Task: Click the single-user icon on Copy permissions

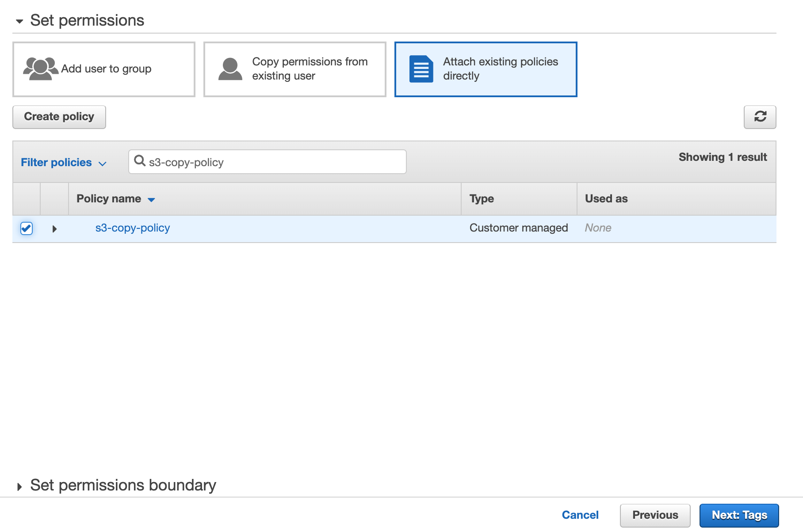Action: 230,69
